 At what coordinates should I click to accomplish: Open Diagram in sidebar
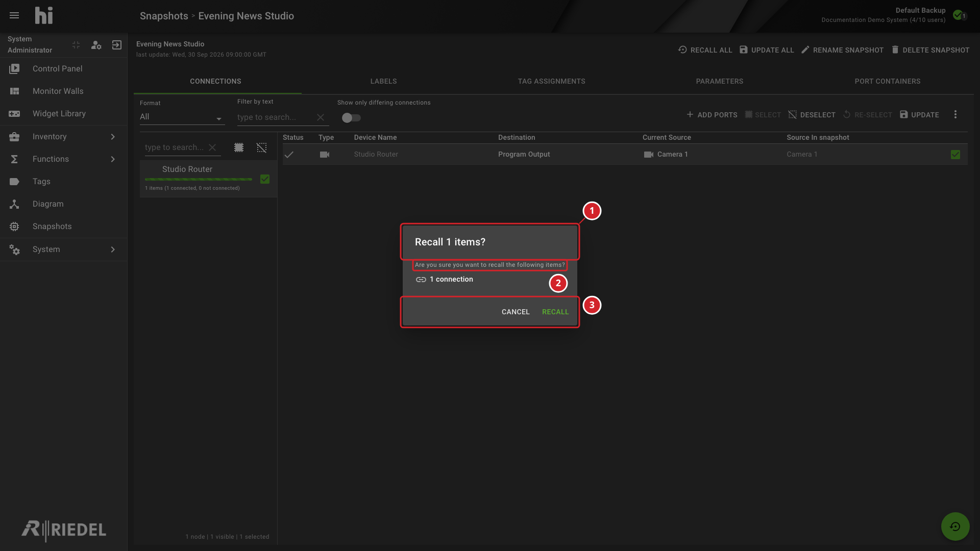pos(64,204)
